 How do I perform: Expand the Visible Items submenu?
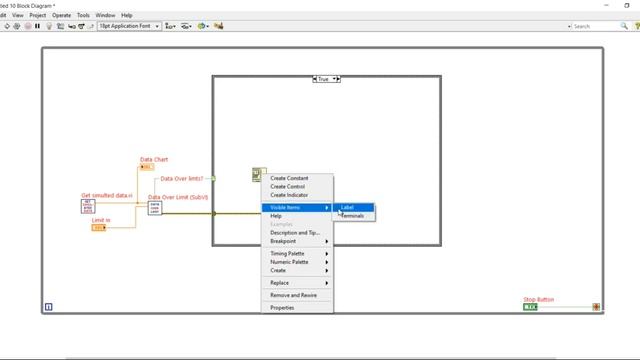click(x=297, y=208)
